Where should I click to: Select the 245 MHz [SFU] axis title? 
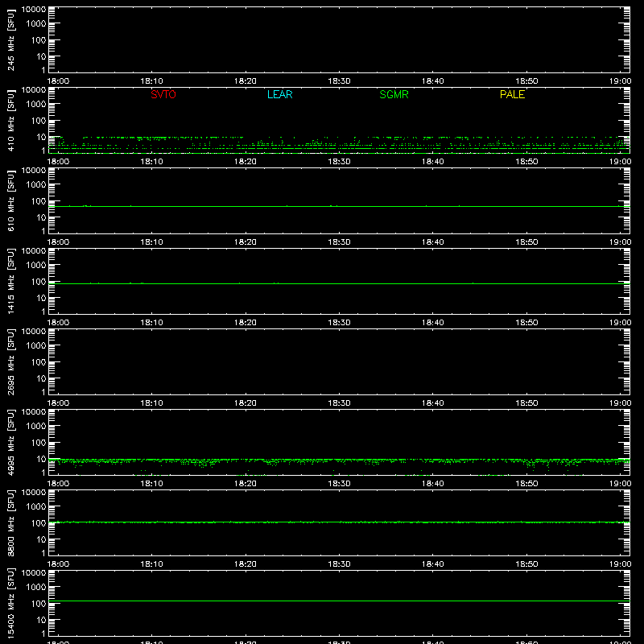pos(10,40)
